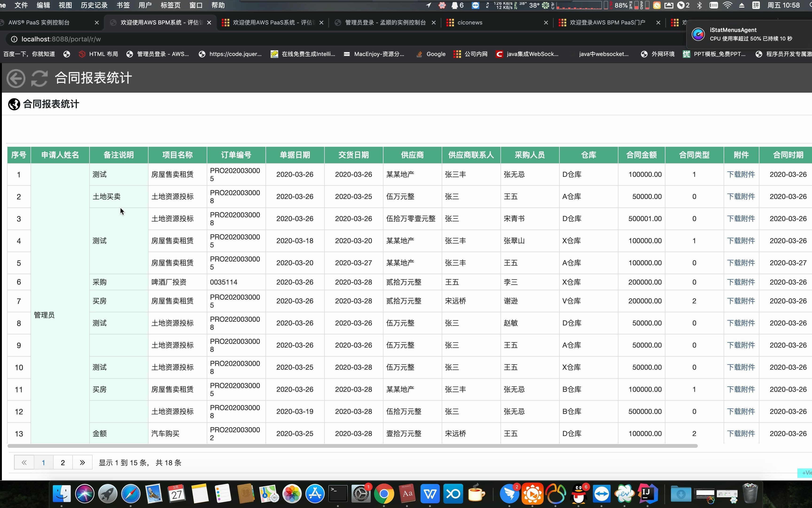Click the next page » button
The height and width of the screenshot is (508, 812).
point(82,463)
